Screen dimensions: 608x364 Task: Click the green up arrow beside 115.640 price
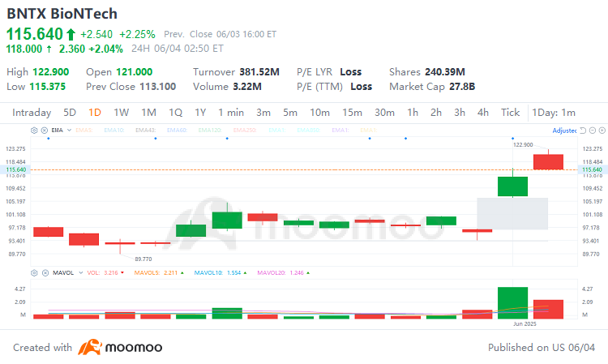(71, 34)
